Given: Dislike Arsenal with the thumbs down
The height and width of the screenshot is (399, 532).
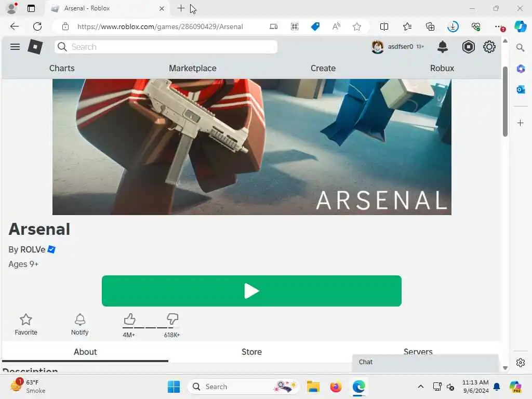Looking at the screenshot, I should (172, 320).
